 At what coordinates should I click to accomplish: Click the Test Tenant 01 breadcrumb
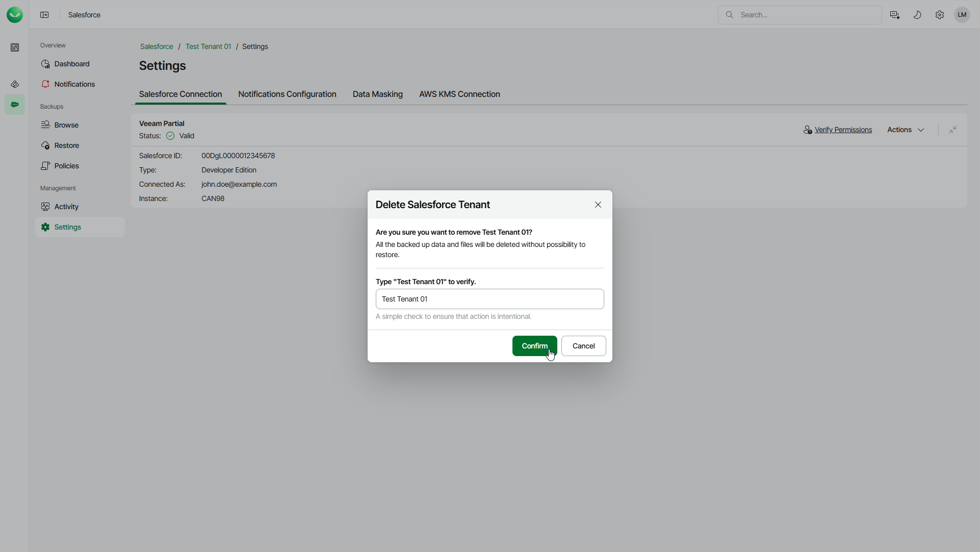tap(208, 46)
